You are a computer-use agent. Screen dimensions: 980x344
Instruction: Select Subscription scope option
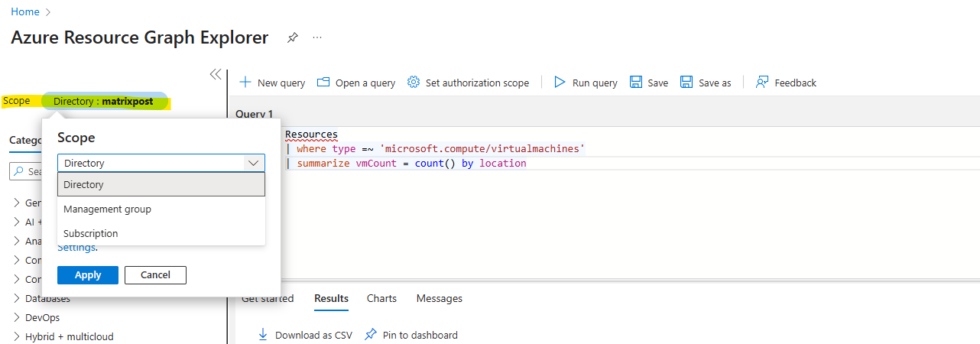(x=161, y=233)
